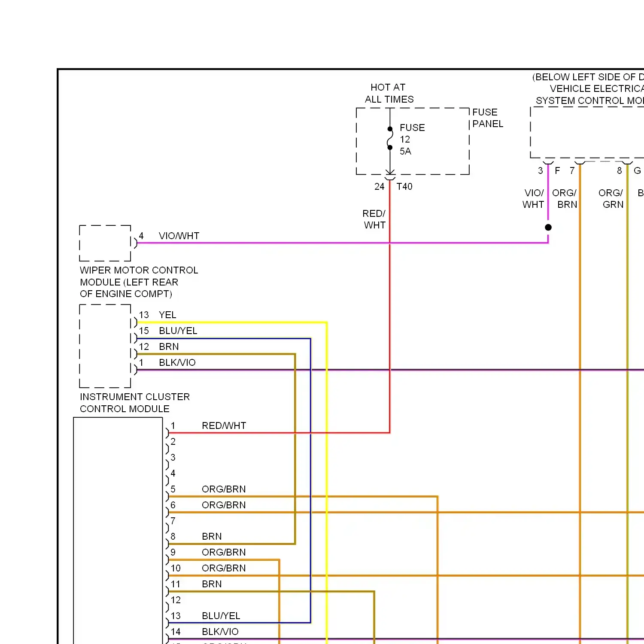
Task: Select connector letter G next to pin 8
Action: point(637,171)
